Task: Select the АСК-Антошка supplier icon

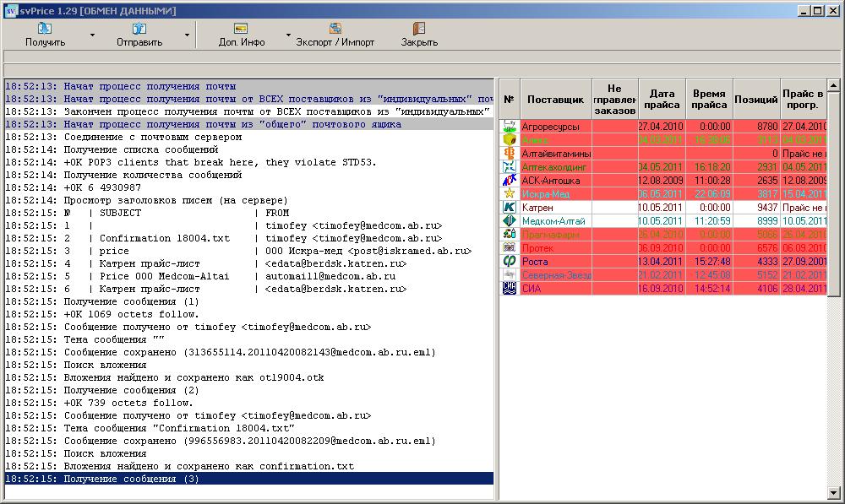Action: click(x=510, y=181)
